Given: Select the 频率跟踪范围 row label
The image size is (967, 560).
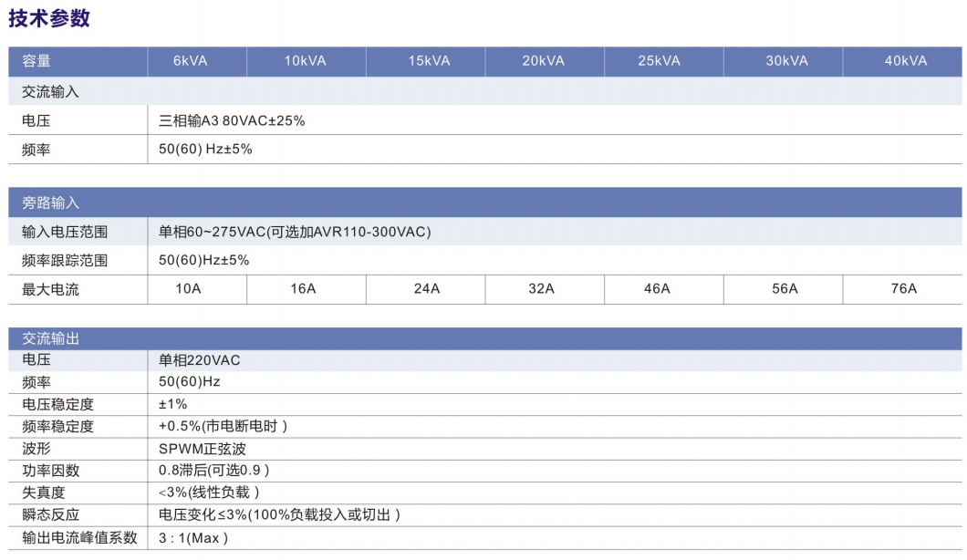Looking at the screenshot, I should tap(65, 260).
